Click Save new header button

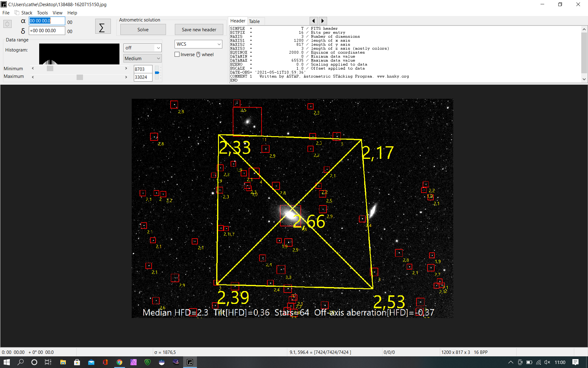(199, 30)
